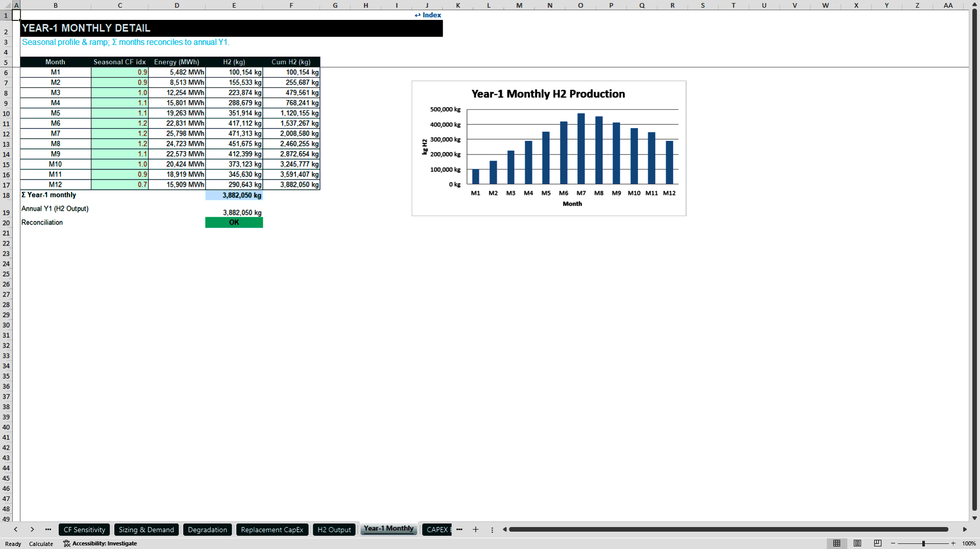This screenshot has width=980, height=549.
Task: Click Accessibility: Investigate in the status bar
Action: (x=100, y=543)
